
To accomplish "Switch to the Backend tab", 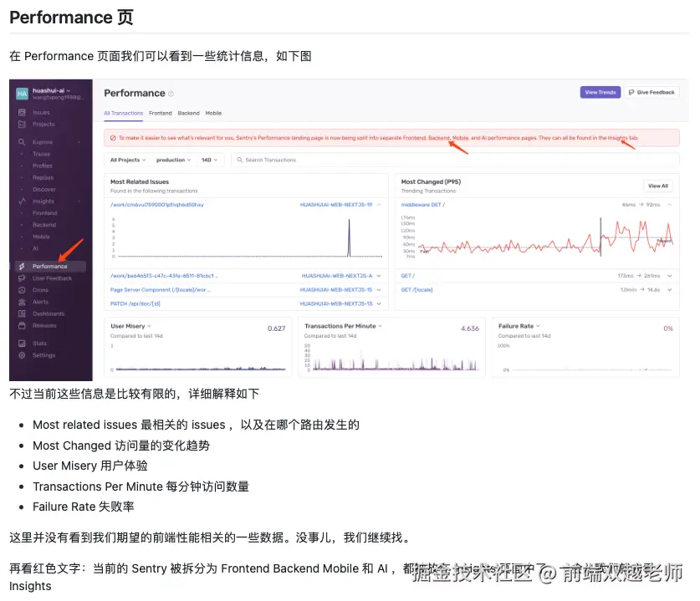I will pyautogui.click(x=188, y=114).
